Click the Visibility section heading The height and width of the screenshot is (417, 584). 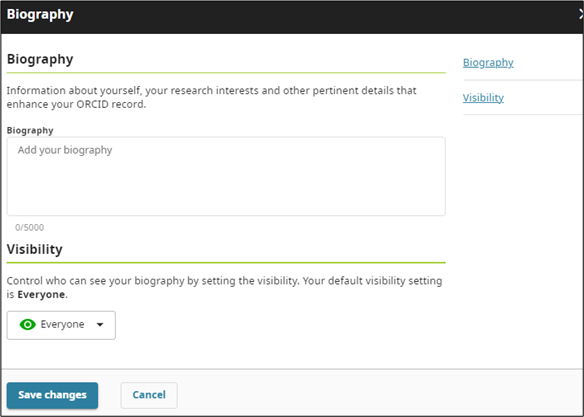35,249
